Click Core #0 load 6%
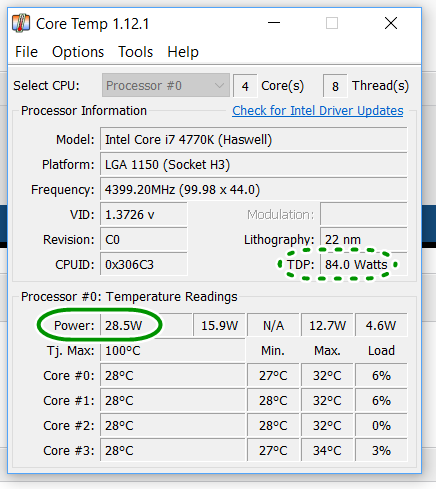The height and width of the screenshot is (489, 436). 381,375
